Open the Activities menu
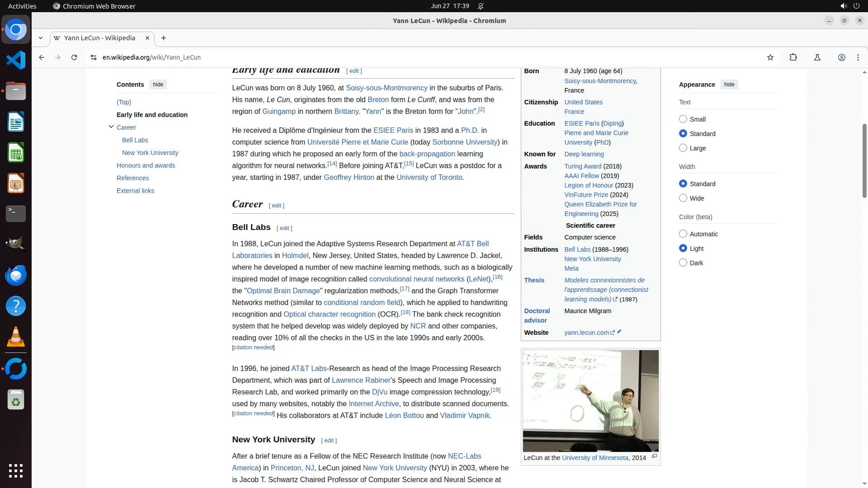868x488 pixels. 22,6
